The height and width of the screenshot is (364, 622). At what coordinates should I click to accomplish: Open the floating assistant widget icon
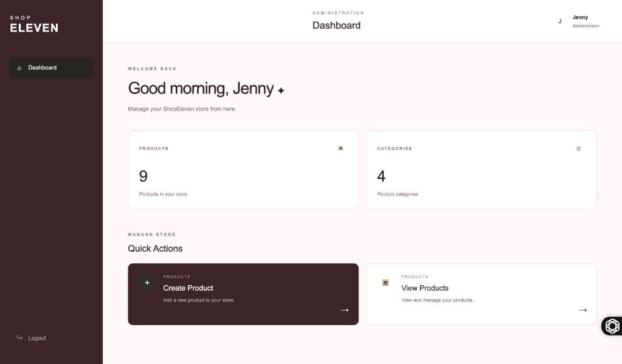point(612,326)
